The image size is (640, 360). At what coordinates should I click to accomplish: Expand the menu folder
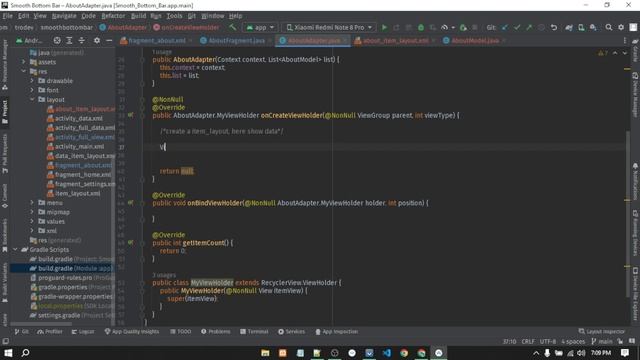click(x=32, y=202)
